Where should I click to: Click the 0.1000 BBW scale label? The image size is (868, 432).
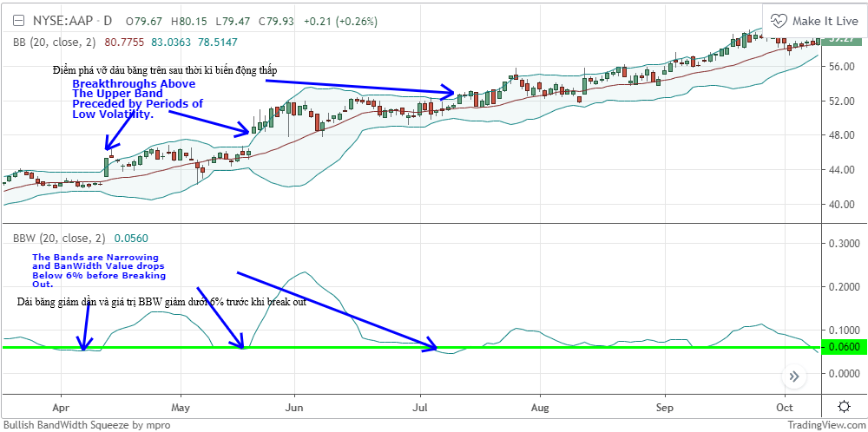843,331
